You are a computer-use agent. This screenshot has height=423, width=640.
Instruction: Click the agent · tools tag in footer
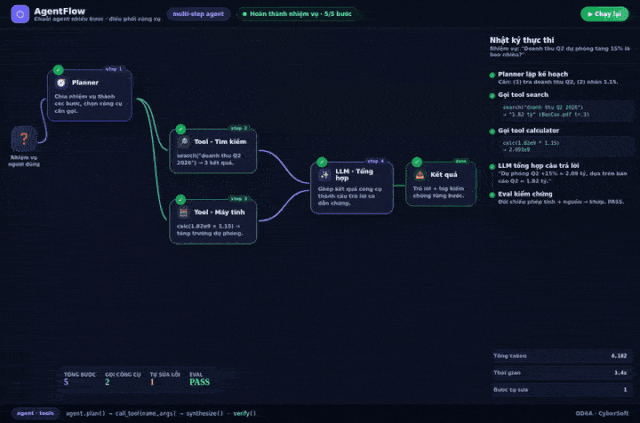(35, 413)
